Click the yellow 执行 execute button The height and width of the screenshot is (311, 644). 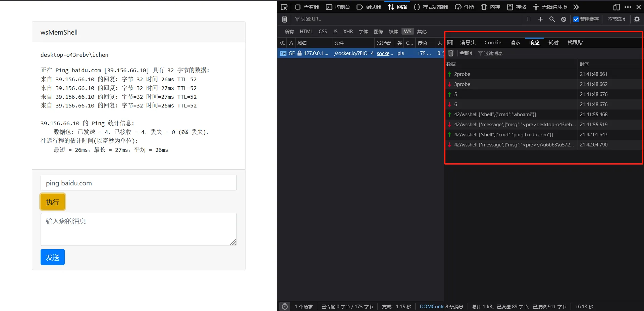pyautogui.click(x=53, y=202)
